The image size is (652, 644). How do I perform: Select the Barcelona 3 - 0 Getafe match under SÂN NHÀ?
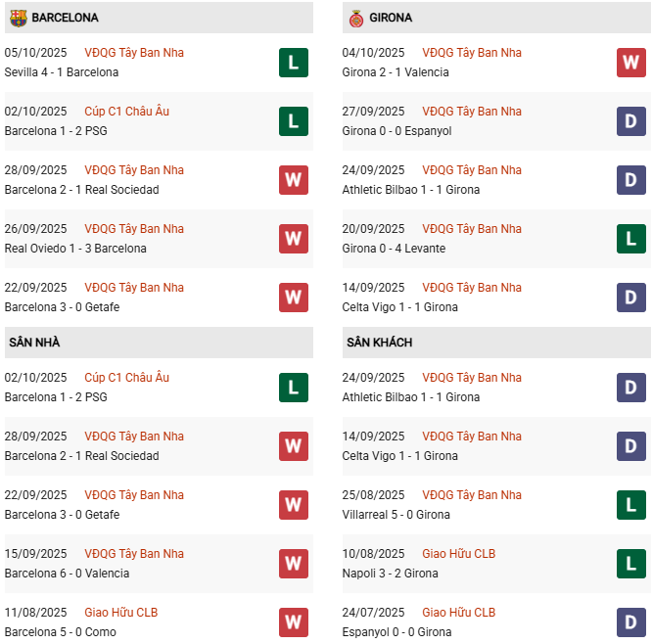point(62,515)
